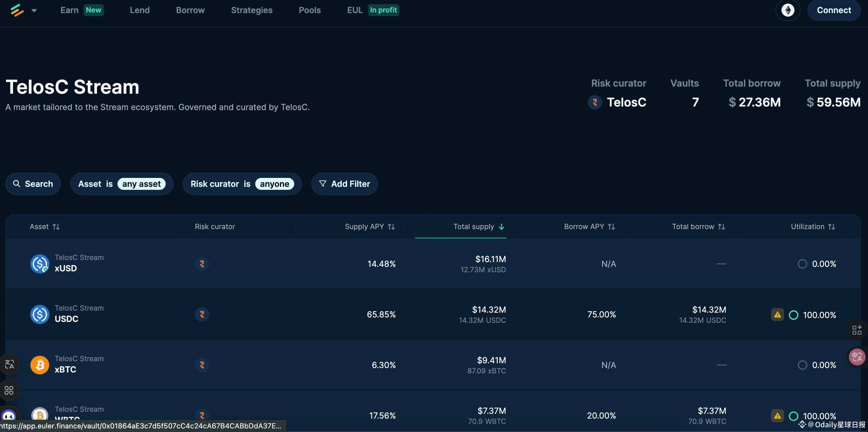
Task: Click the grid-plus widget icon on right edge
Action: (857, 330)
